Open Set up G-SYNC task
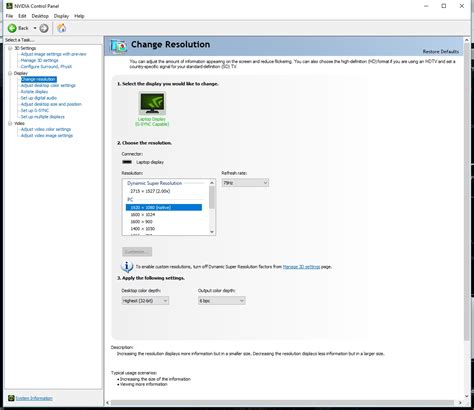The height and width of the screenshot is (410, 474). click(35, 110)
